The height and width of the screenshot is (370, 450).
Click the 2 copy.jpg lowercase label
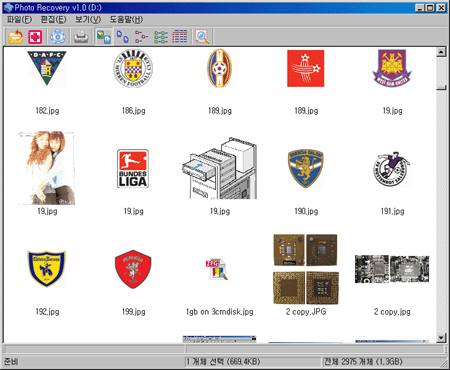point(392,312)
